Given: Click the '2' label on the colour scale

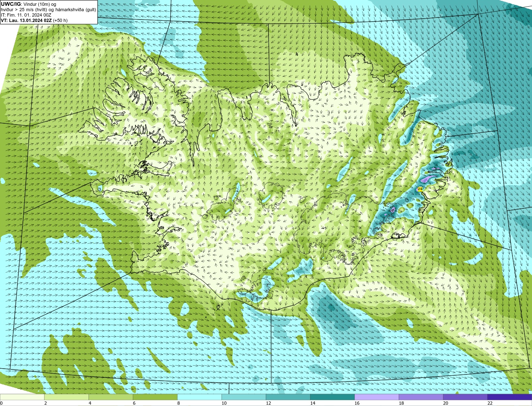Looking at the screenshot, I should (x=45, y=403).
